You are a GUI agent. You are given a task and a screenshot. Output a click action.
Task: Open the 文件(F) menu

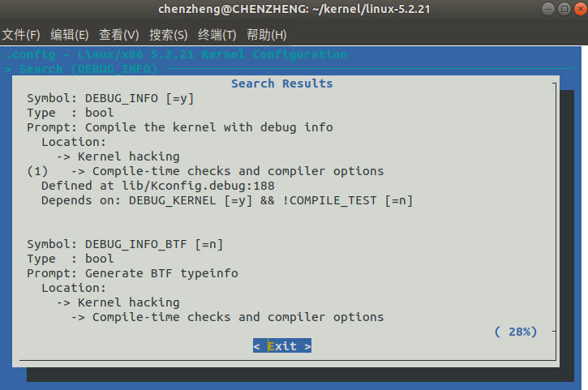click(21, 35)
